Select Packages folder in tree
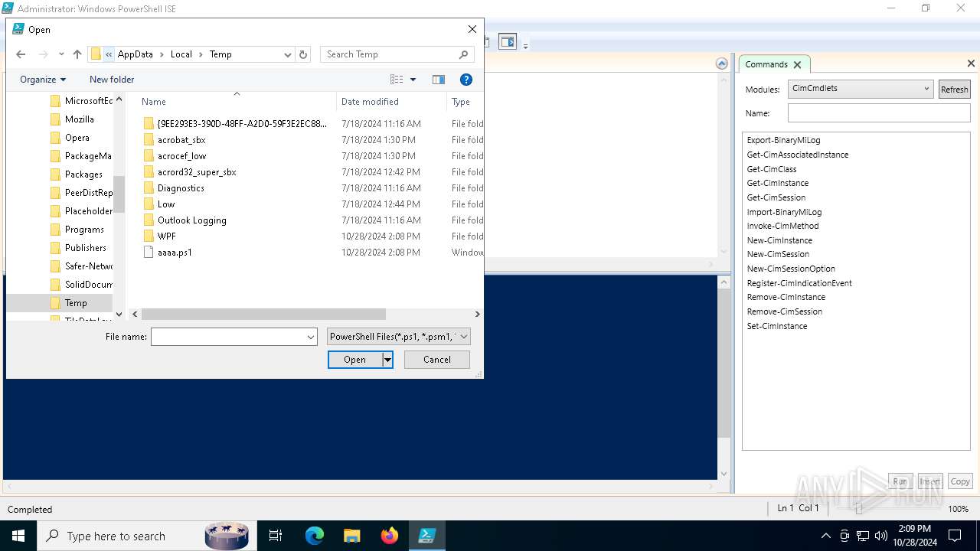This screenshot has width=980, height=551. [77, 174]
